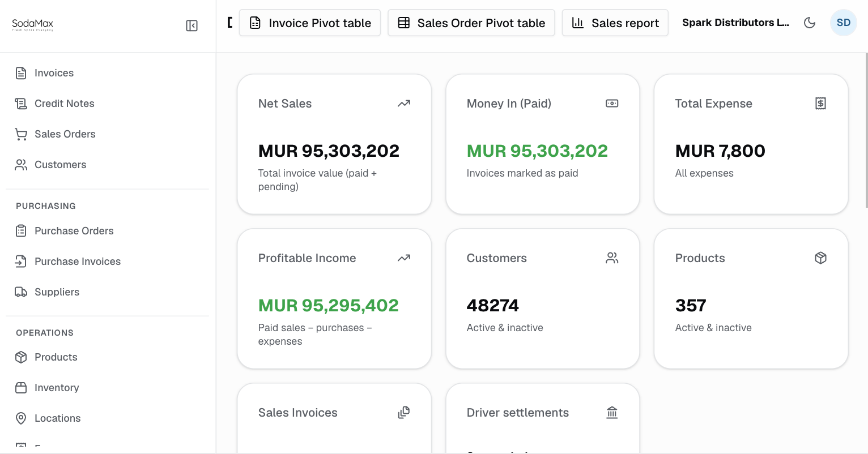Click the green Money In MUR 95,303,202 amount
Viewport: 868px width, 454px height.
537,151
